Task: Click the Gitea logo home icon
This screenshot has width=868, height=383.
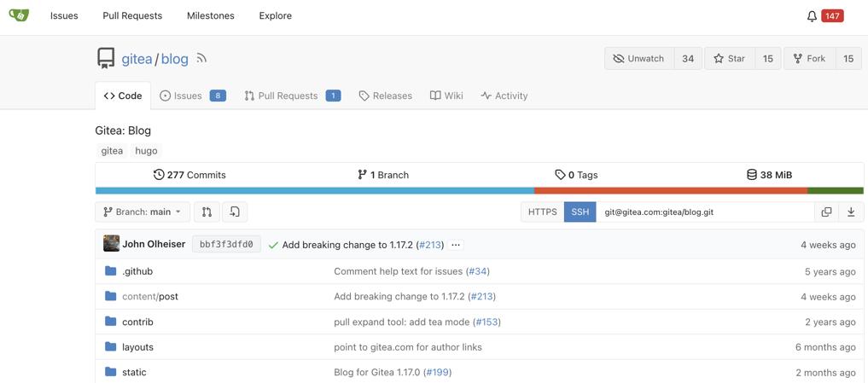Action: [x=19, y=15]
